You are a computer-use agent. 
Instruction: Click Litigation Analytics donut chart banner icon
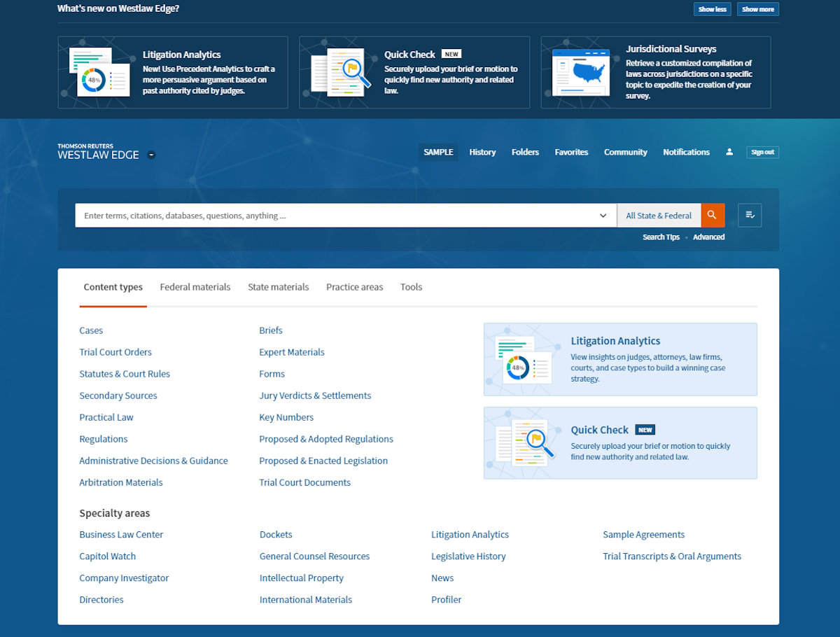[x=99, y=73]
